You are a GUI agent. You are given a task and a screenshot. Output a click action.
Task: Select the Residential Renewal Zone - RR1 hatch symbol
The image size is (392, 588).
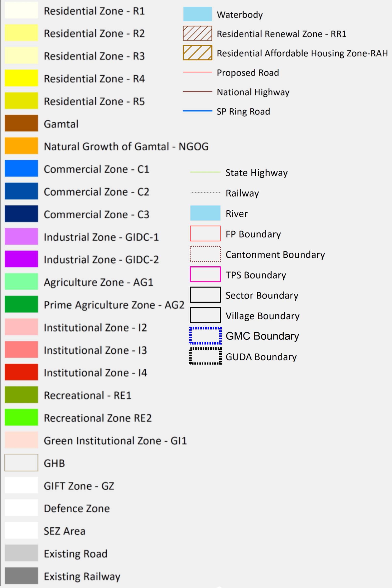pos(197,33)
